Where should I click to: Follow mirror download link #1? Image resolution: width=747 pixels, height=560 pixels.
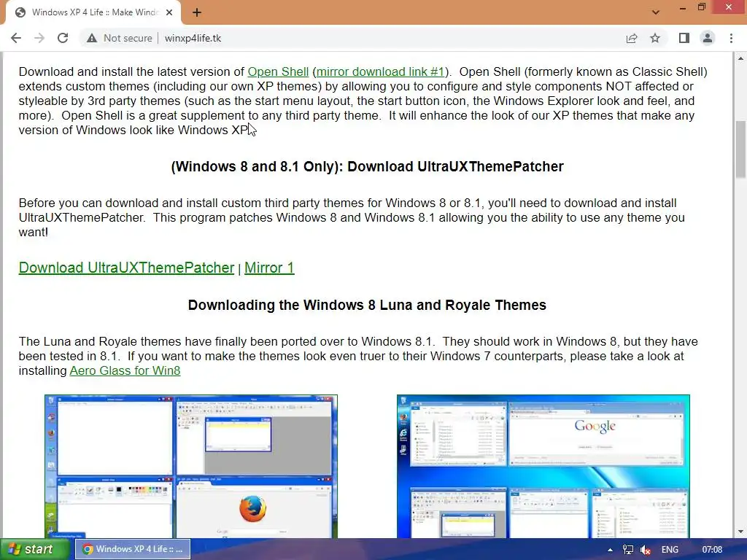coord(380,71)
